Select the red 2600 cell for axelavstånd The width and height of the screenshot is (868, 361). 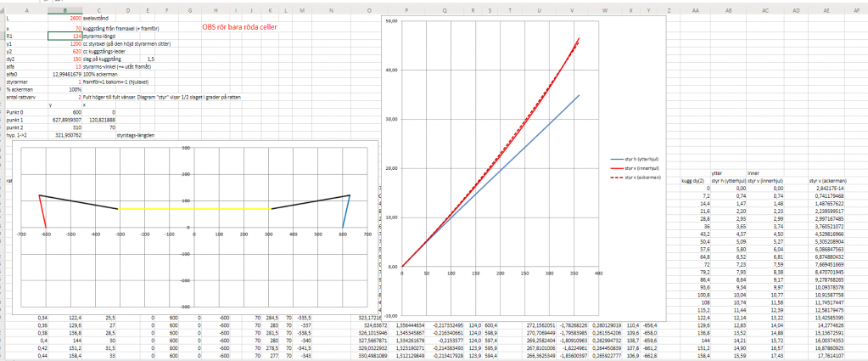64,18
